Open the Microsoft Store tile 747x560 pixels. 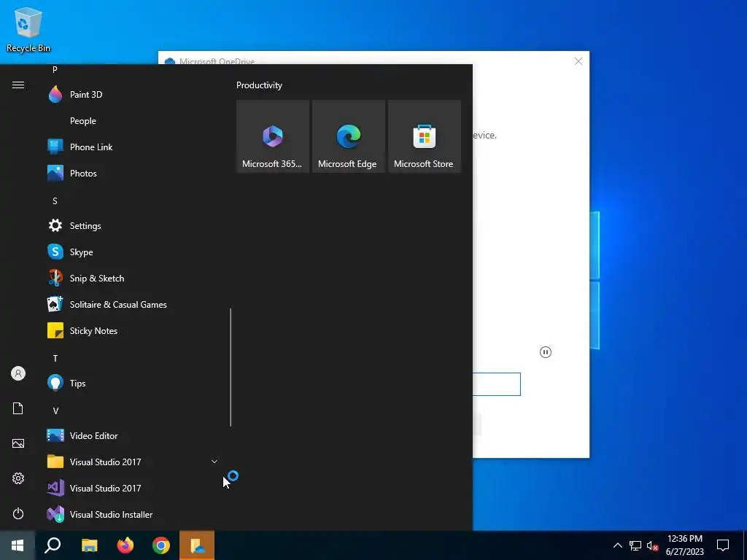click(x=425, y=136)
